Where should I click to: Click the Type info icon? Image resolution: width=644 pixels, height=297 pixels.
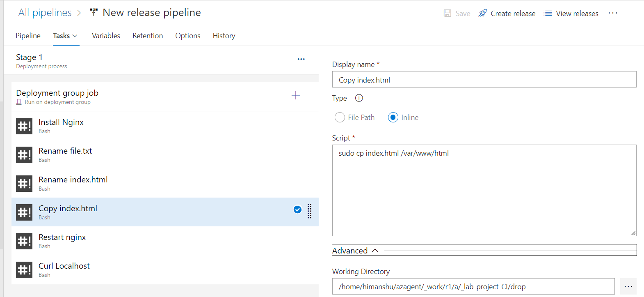click(x=359, y=98)
